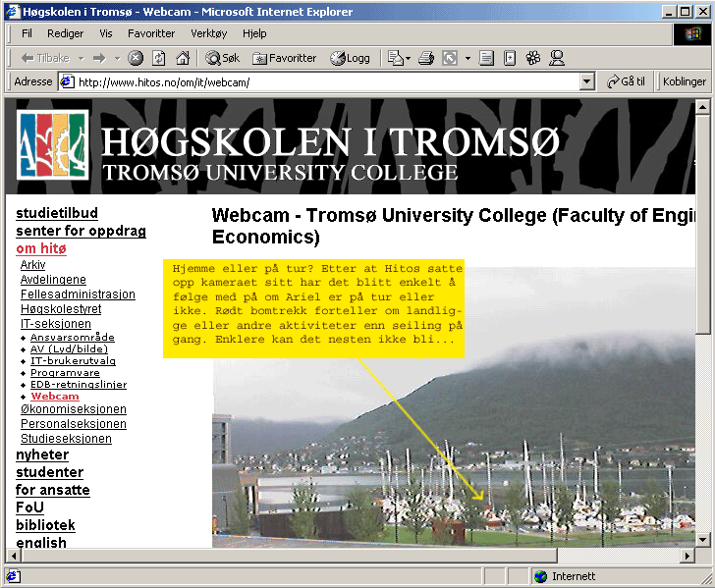Open the Høgskolestyret link

[61, 309]
